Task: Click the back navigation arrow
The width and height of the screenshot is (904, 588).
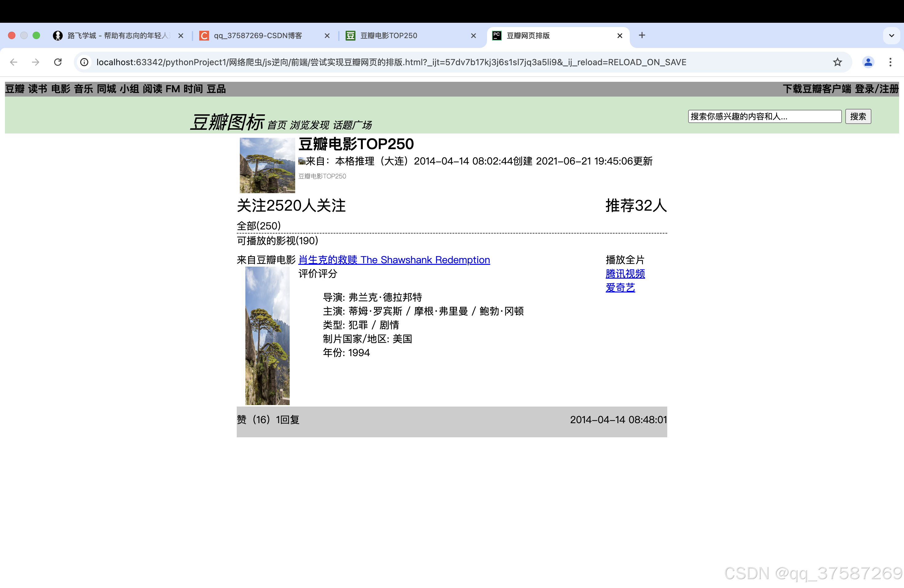Action: [x=14, y=62]
